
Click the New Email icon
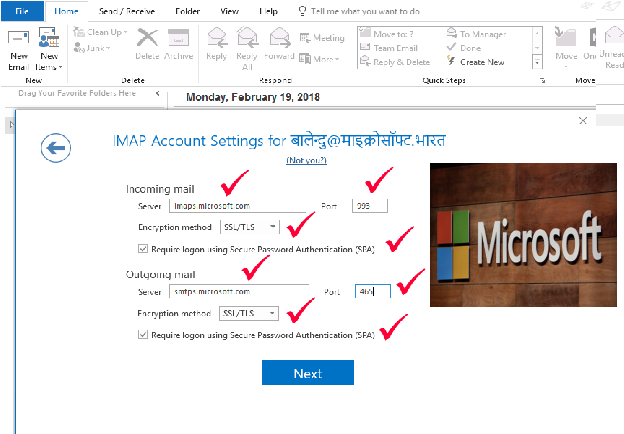pyautogui.click(x=19, y=49)
